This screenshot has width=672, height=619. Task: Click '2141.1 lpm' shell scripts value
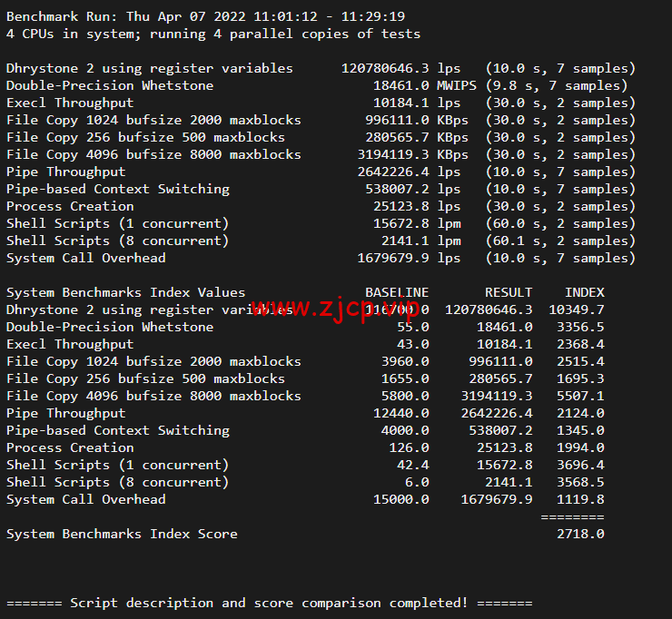(420, 241)
